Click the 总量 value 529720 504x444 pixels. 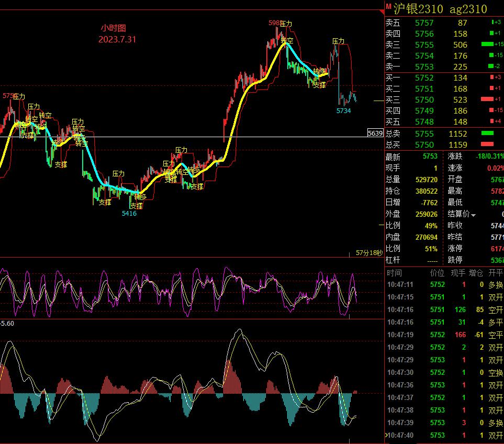(x=427, y=180)
